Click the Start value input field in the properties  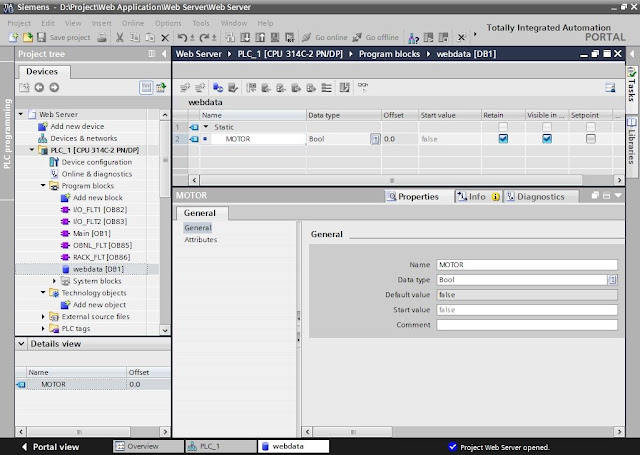pos(527,310)
